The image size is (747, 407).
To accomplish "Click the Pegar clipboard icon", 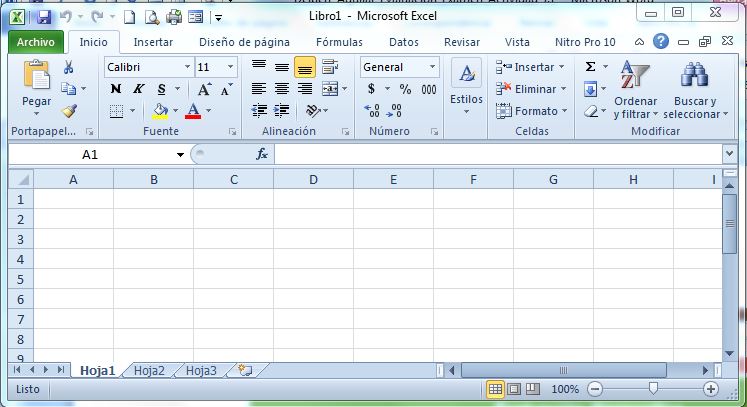I will click(x=37, y=75).
